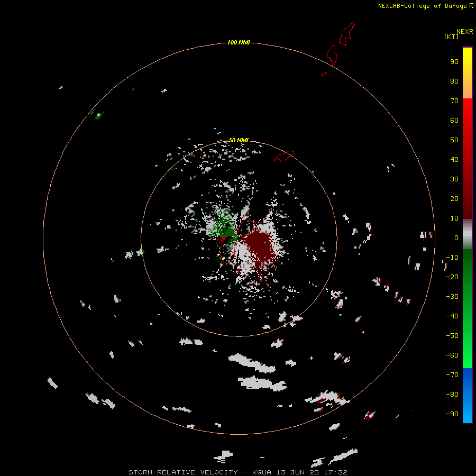This screenshot has height=476, width=476.
Task: Click the -50 value on the velocity scale
Action: 452,336
